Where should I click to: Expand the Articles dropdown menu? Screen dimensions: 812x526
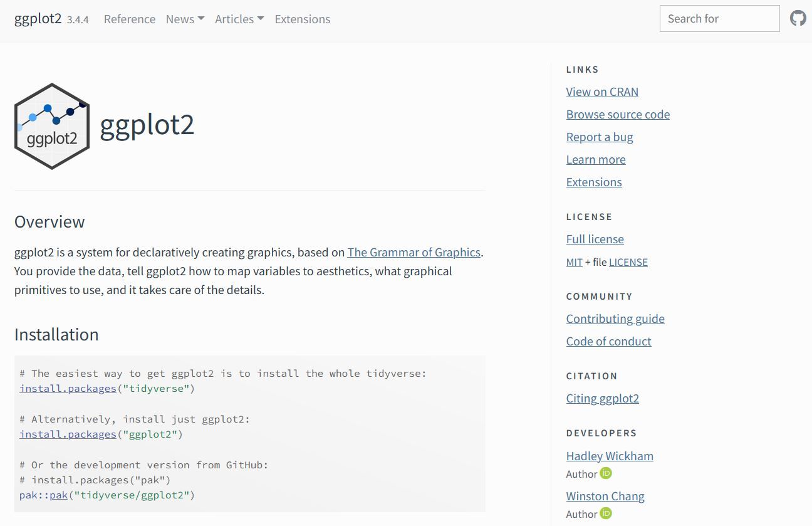point(239,19)
